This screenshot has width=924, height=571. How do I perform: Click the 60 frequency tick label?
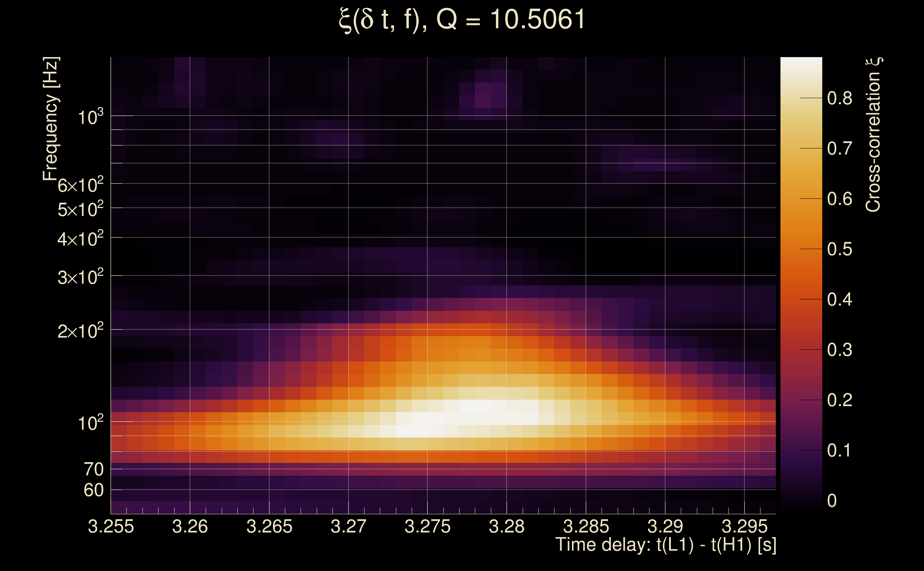tap(93, 490)
